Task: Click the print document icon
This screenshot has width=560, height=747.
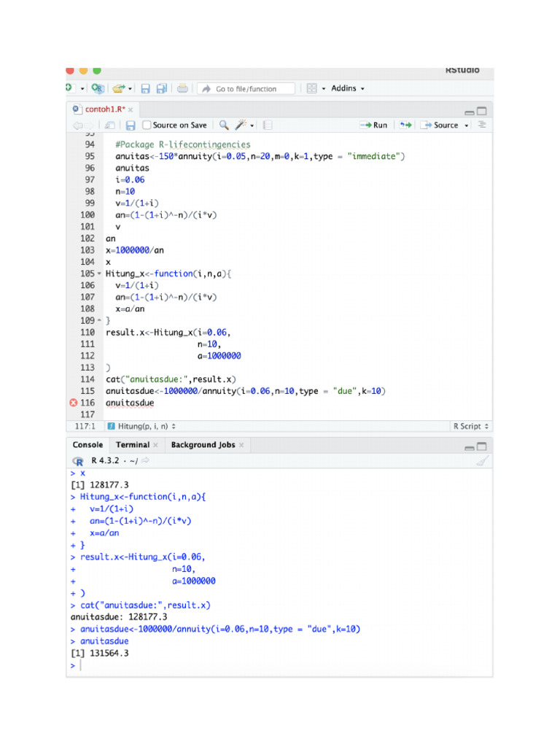Action: click(182, 88)
